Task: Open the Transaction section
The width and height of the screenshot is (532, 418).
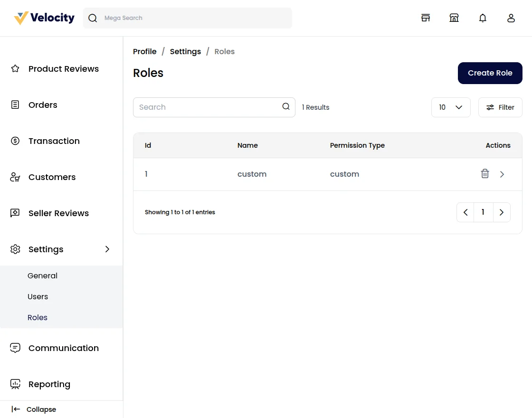Action: coord(54,141)
